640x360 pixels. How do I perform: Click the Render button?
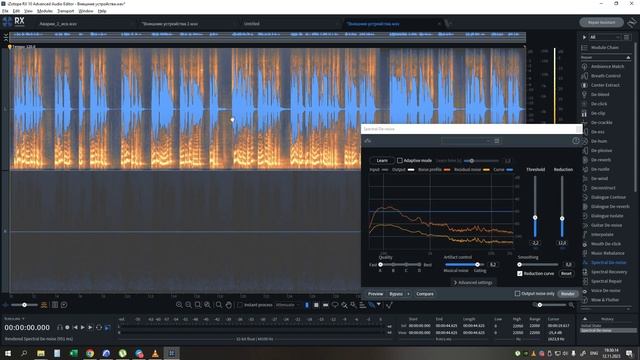tap(568, 294)
